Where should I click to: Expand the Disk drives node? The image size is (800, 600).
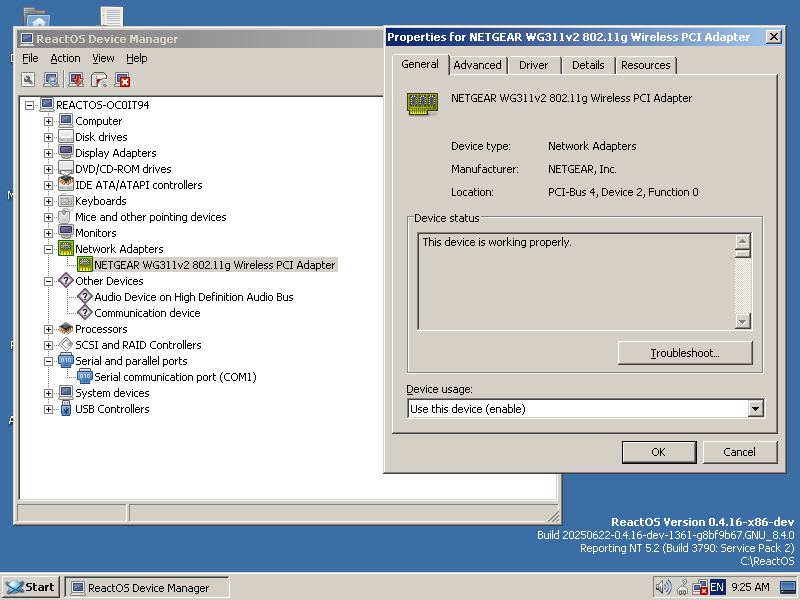[48, 137]
